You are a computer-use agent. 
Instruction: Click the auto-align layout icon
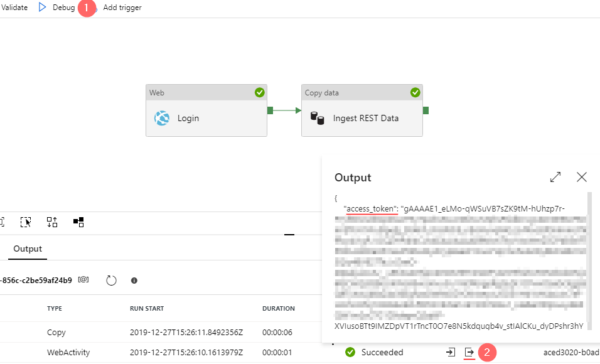[52, 222]
